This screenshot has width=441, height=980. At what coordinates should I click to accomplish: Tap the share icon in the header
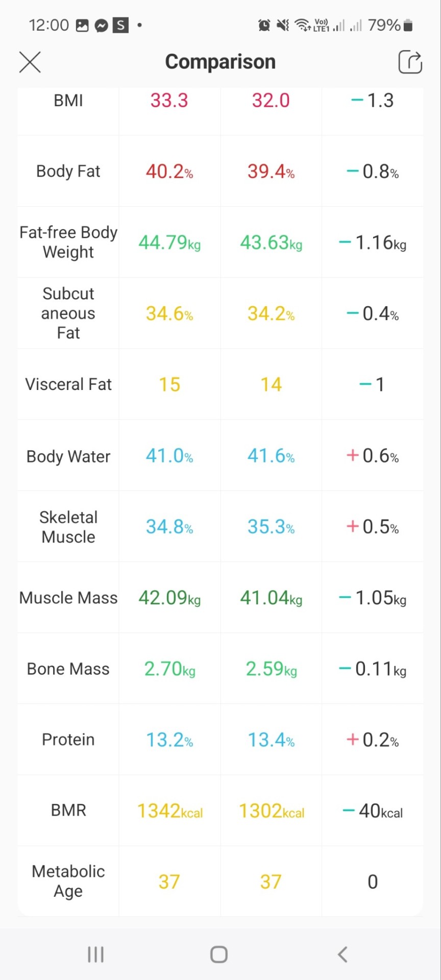[x=410, y=62]
